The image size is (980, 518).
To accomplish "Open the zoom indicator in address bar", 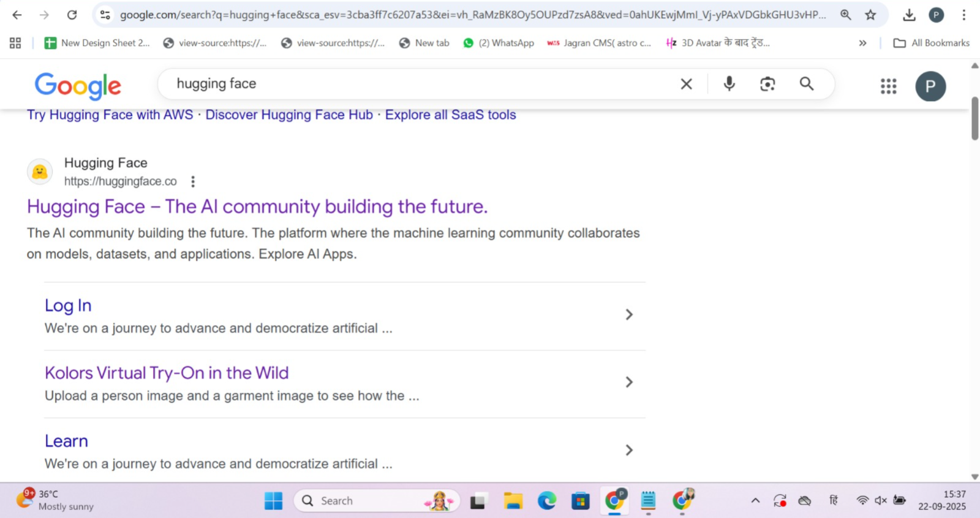I will (846, 15).
